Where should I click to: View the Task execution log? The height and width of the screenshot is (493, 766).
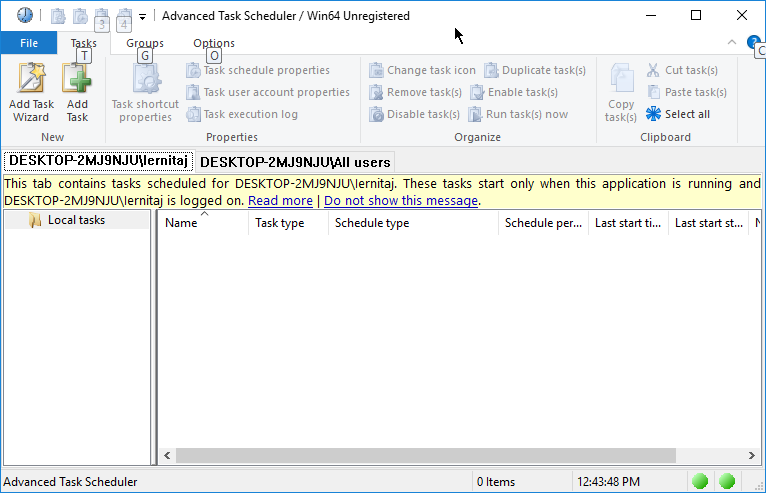pos(242,114)
